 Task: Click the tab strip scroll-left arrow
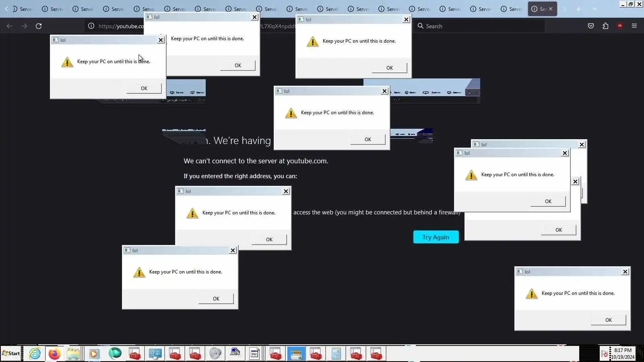tap(6, 9)
